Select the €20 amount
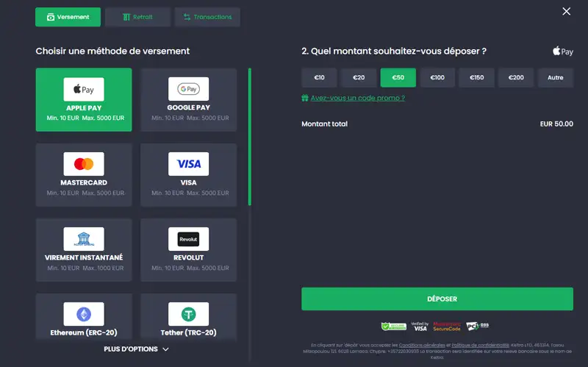This screenshot has height=367, width=588. click(359, 78)
